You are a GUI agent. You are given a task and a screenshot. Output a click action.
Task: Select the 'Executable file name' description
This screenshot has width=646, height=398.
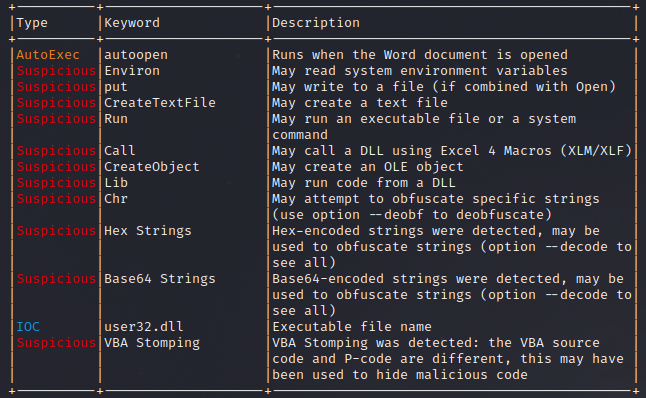tap(352, 327)
